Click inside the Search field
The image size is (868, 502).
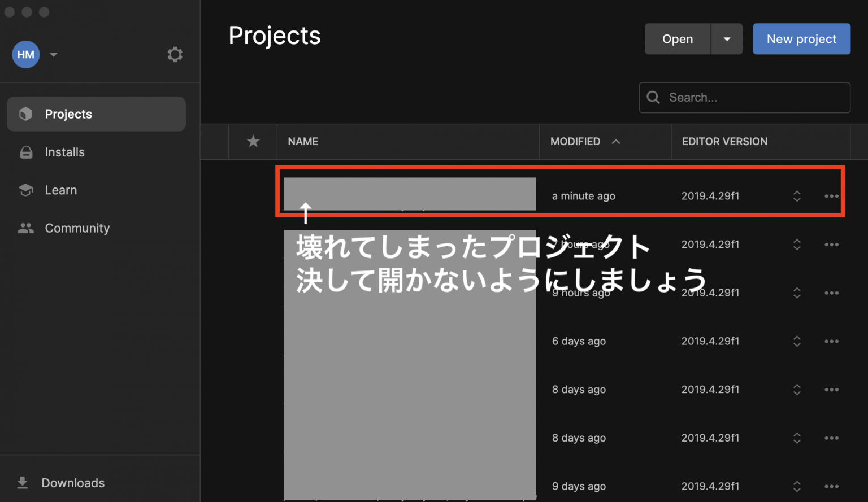coord(744,97)
